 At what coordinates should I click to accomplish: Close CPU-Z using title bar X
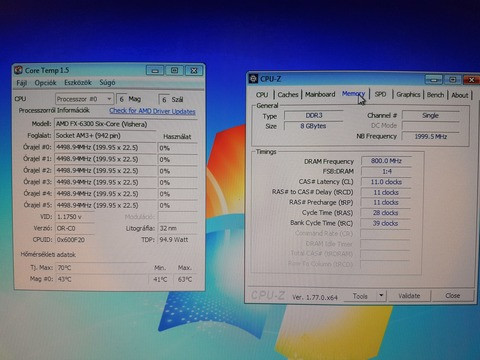click(471, 80)
